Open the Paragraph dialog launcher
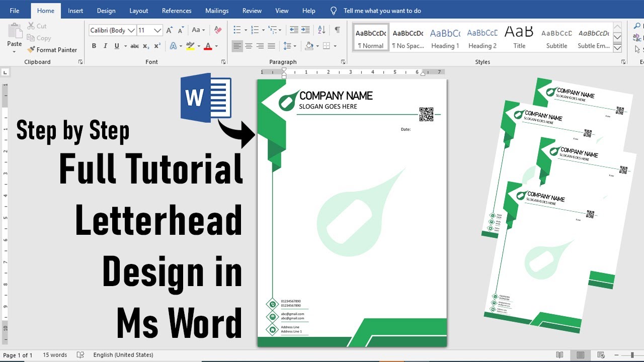Viewport: 644px width, 362px height. 343,62
